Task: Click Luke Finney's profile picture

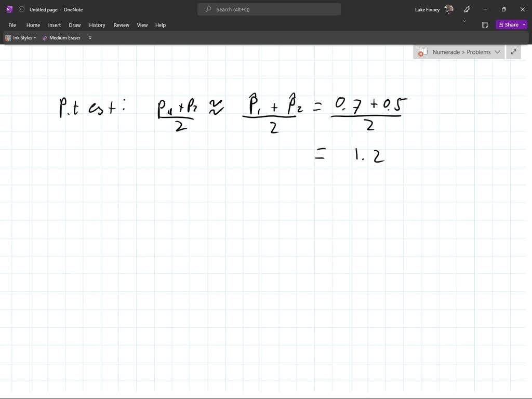Action: click(448, 9)
